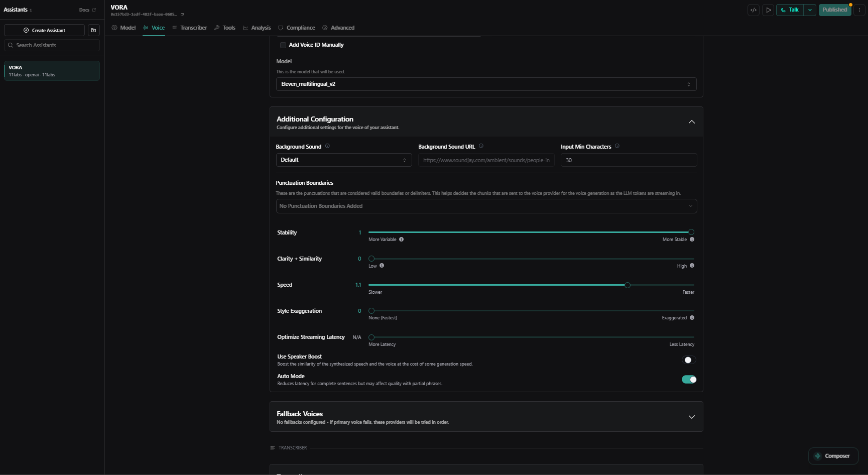Image resolution: width=868 pixels, height=475 pixels.
Task: Click the Docs external link icon
Action: (x=94, y=10)
